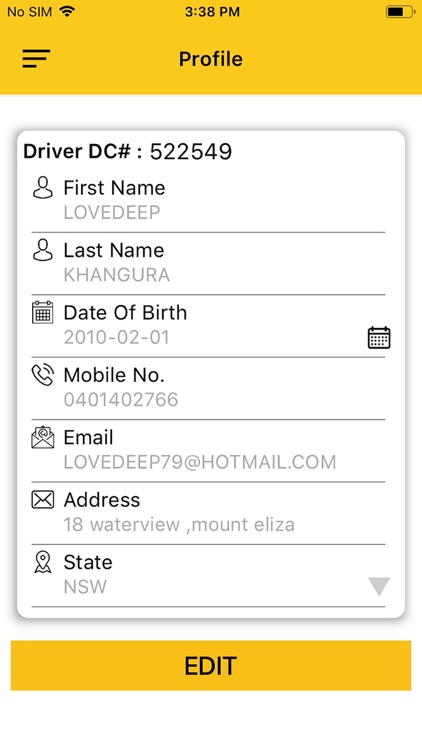This screenshot has width=422, height=750.
Task: Tap the Address envelope icon
Action: pyautogui.click(x=43, y=500)
